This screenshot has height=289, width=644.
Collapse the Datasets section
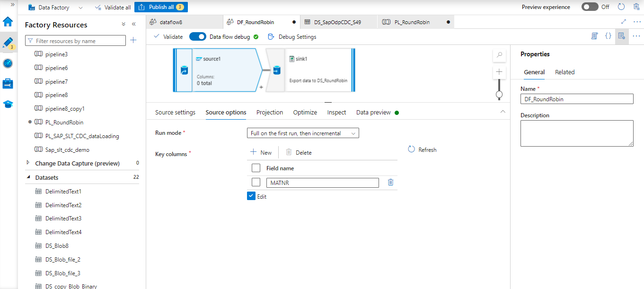point(29,177)
